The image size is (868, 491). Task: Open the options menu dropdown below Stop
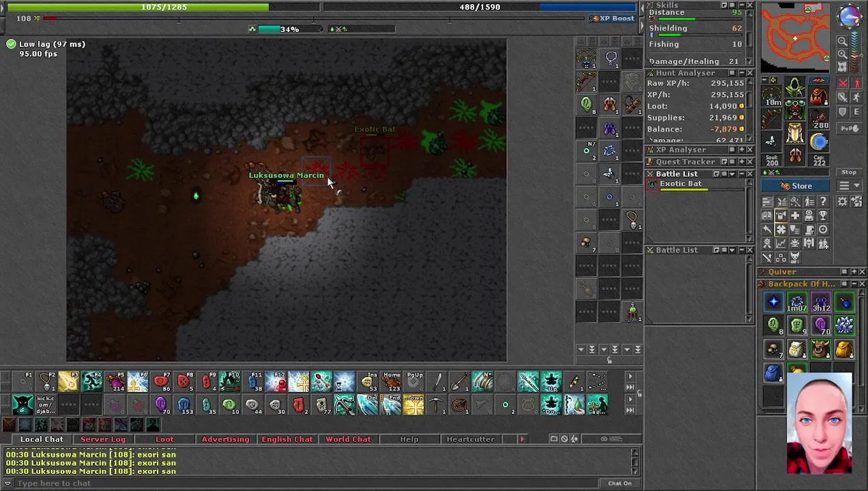849,185
